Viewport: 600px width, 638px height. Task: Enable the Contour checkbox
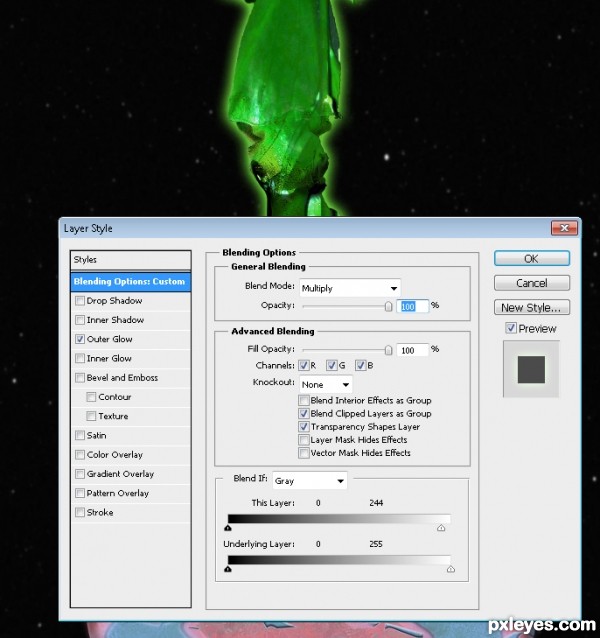point(92,397)
